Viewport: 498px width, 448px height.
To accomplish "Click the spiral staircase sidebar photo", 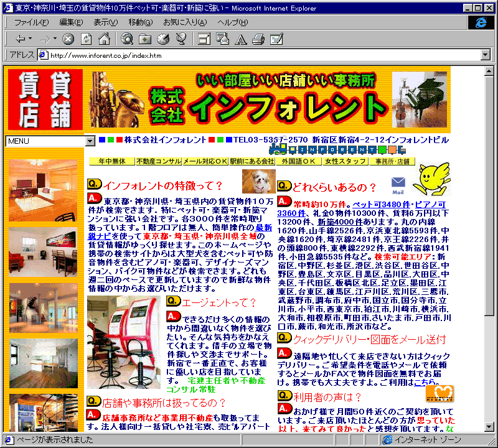I will [43, 413].
